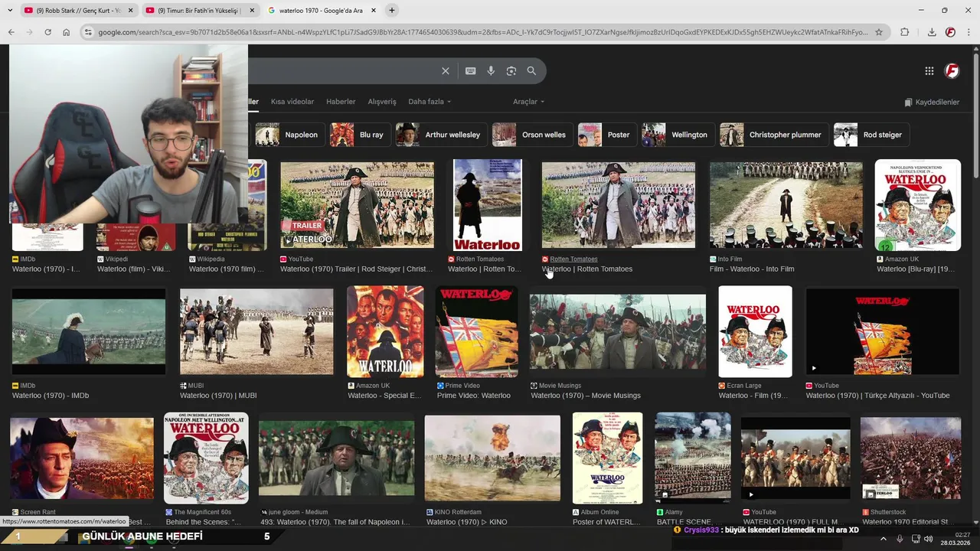980x551 pixels.
Task: Filter images by Poster chip
Action: (607, 135)
